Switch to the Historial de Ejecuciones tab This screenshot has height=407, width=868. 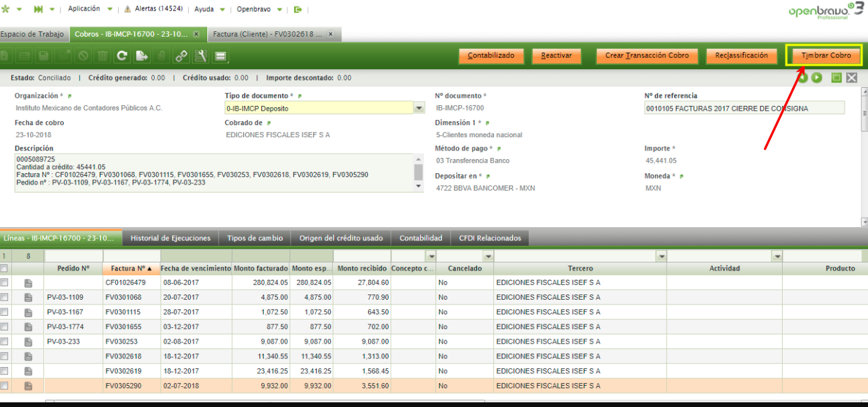point(170,238)
